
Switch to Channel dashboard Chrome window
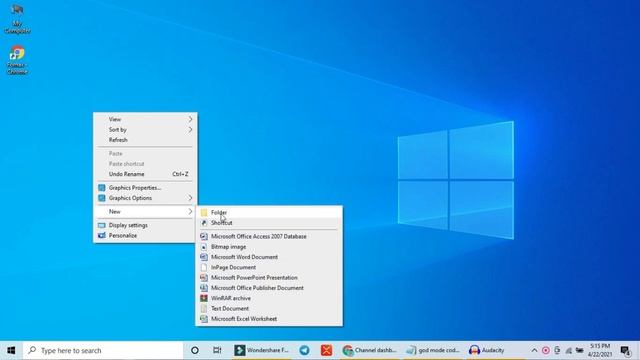(x=369, y=350)
